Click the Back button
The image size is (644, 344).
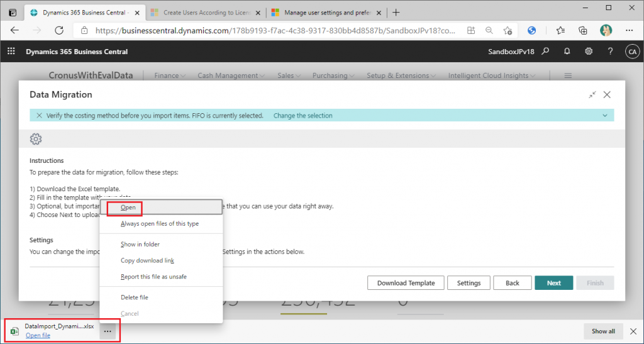coord(512,283)
